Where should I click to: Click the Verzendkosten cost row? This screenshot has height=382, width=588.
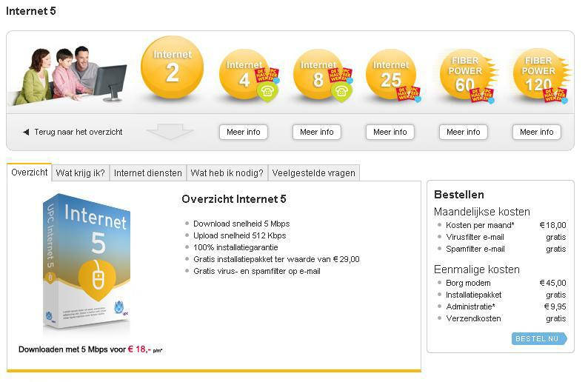(x=502, y=318)
